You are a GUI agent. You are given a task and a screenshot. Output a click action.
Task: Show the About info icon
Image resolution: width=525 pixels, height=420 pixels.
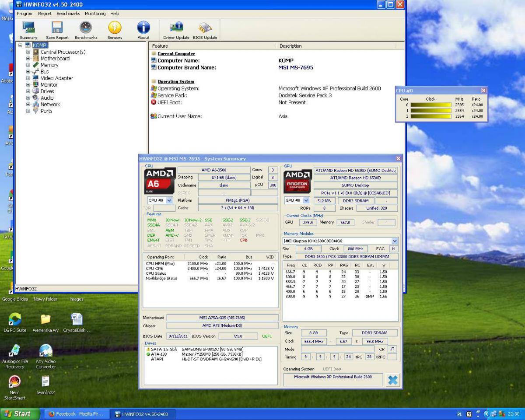coord(143,31)
